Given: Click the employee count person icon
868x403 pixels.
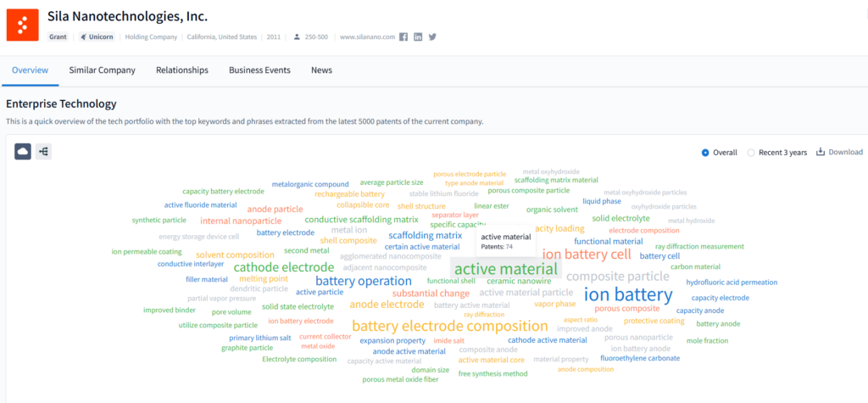Looking at the screenshot, I should [x=297, y=37].
